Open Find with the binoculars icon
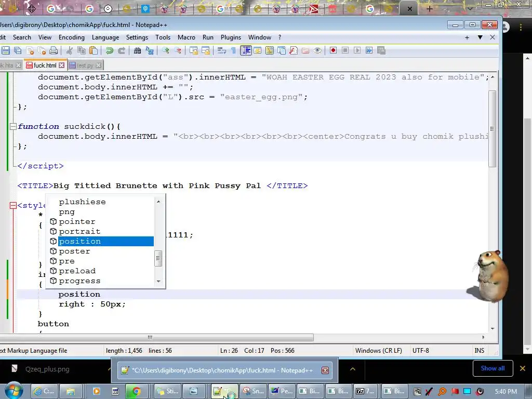The height and width of the screenshot is (399, 532). (x=137, y=50)
